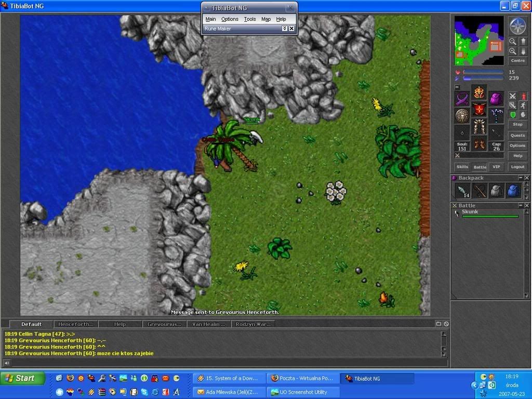Click the Centre minimap button
The height and width of the screenshot is (399, 532).
[x=518, y=61]
